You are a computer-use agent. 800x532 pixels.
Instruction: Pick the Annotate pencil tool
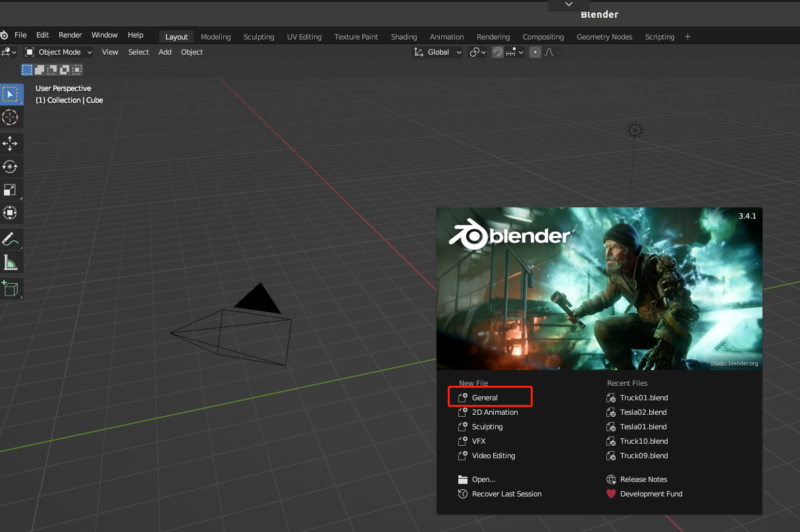(x=11, y=239)
